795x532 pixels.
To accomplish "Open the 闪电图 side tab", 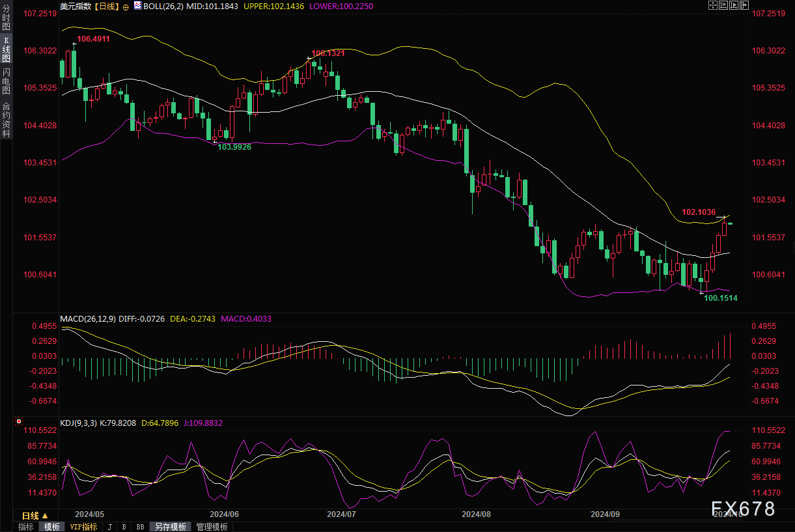I will point(7,81).
